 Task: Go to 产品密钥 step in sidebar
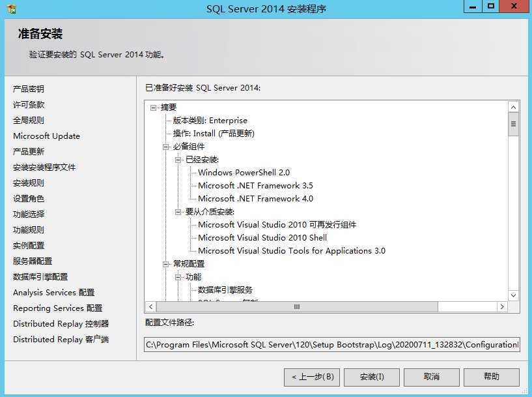click(x=29, y=89)
